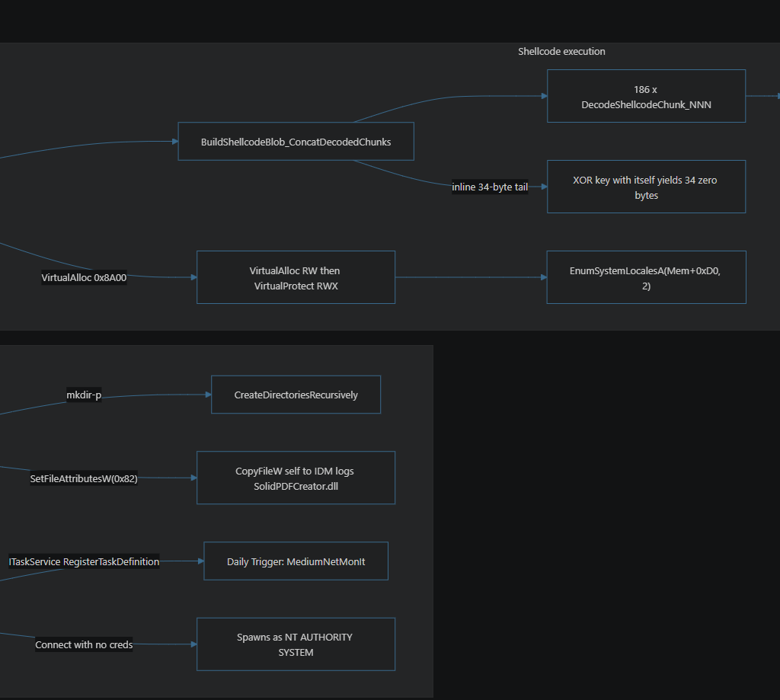Screen dimensions: 780x700
Task: Click the VirtualAlloc RW then VirtualProtect RWX node
Action: (x=296, y=277)
